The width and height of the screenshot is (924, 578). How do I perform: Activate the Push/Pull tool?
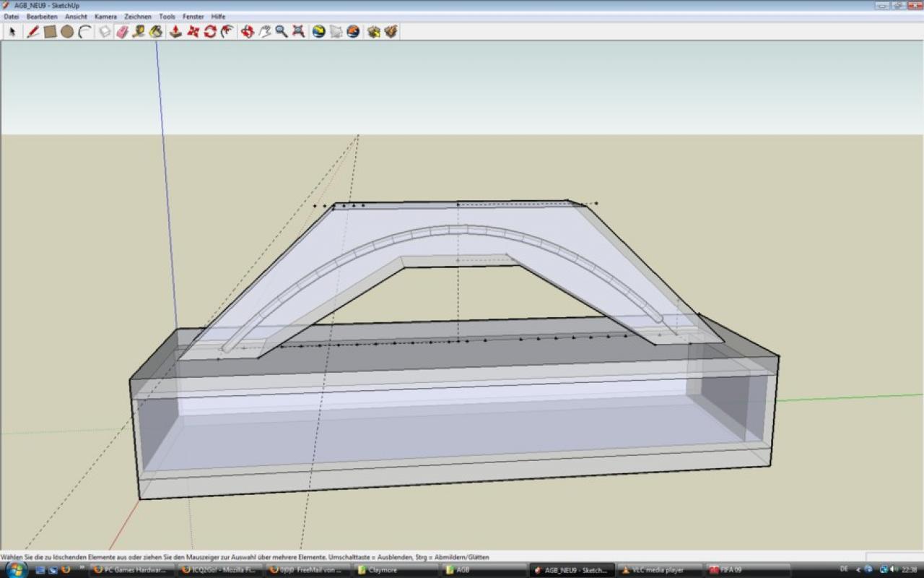[x=175, y=32]
